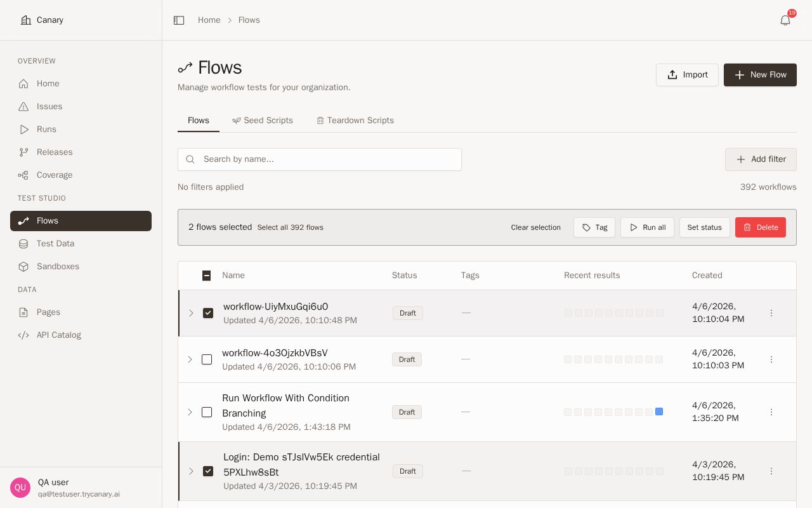Screen dimensions: 812x508
Task: Click the Home house icon in sidebar
Action: coord(23,84)
